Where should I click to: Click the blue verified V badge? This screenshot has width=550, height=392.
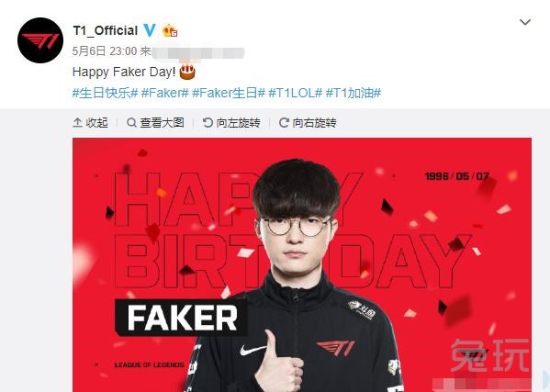[x=150, y=30]
